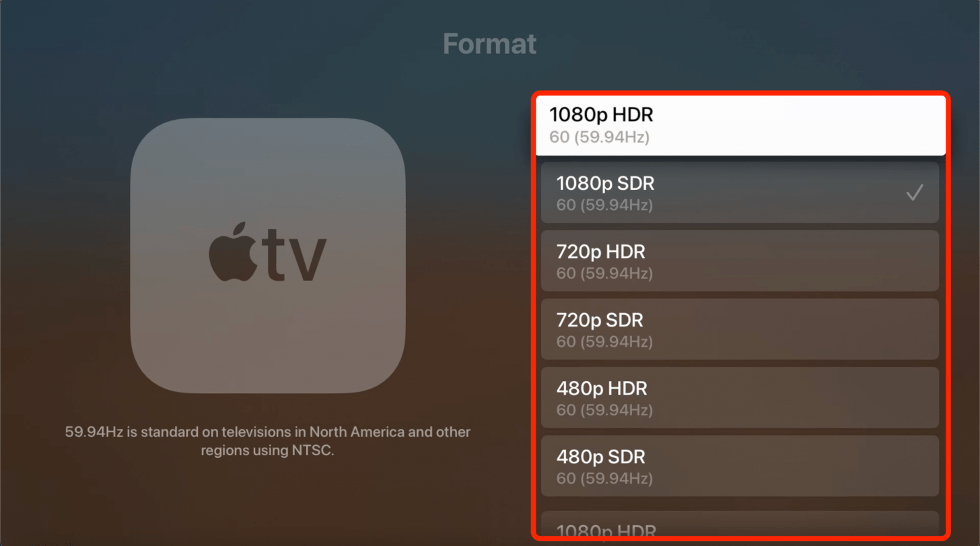
Task: Click the Format page title
Action: (x=490, y=44)
